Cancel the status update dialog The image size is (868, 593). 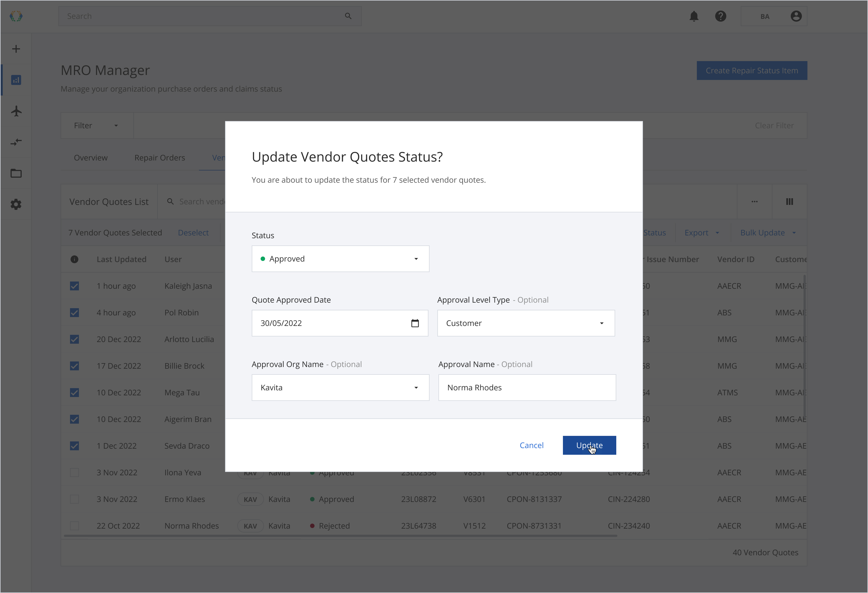tap(531, 445)
